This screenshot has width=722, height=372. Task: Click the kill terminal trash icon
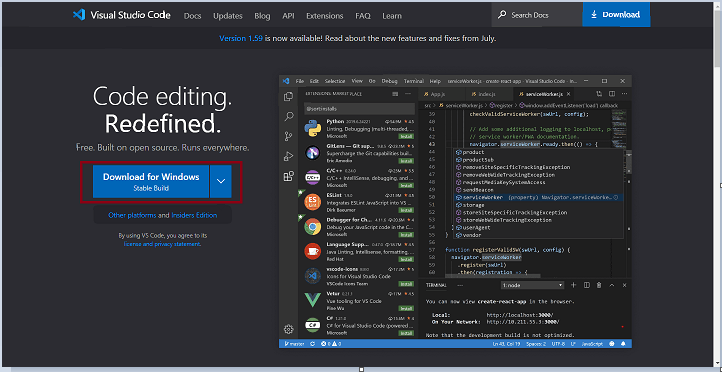(599, 285)
